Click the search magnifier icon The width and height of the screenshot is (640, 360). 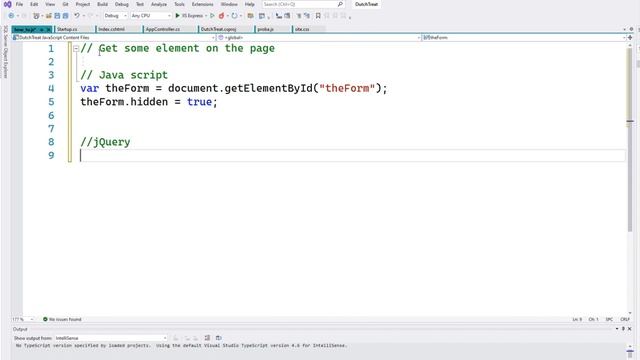340,4
